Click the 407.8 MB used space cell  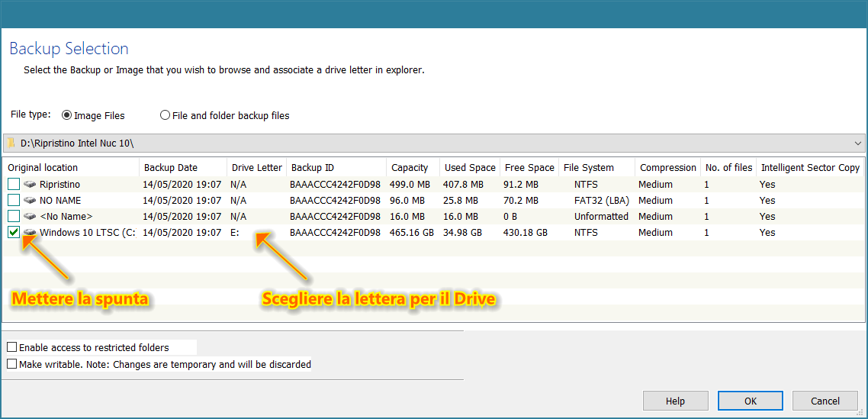point(463,184)
